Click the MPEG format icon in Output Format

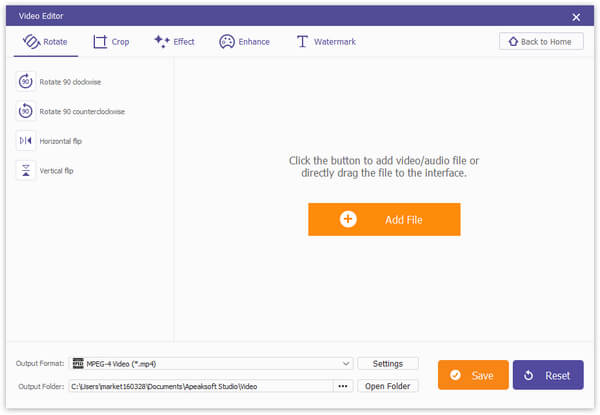pyautogui.click(x=78, y=363)
